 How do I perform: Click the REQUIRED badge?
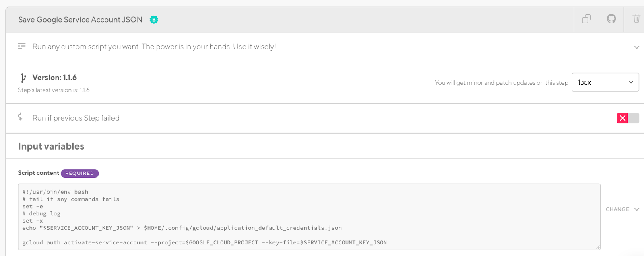tap(80, 173)
